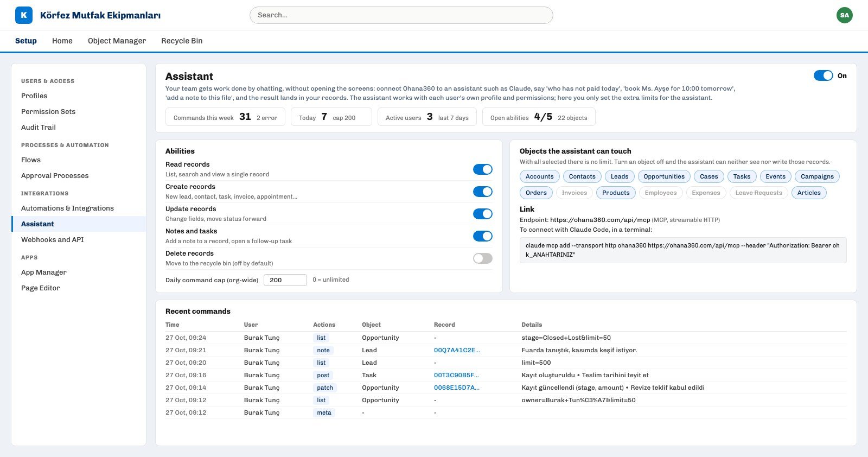
Task: Toggle the Opportunities object chip
Action: (x=664, y=176)
